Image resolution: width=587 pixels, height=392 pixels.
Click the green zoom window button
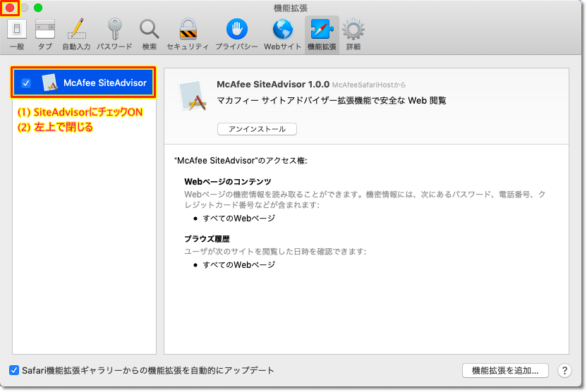point(38,8)
